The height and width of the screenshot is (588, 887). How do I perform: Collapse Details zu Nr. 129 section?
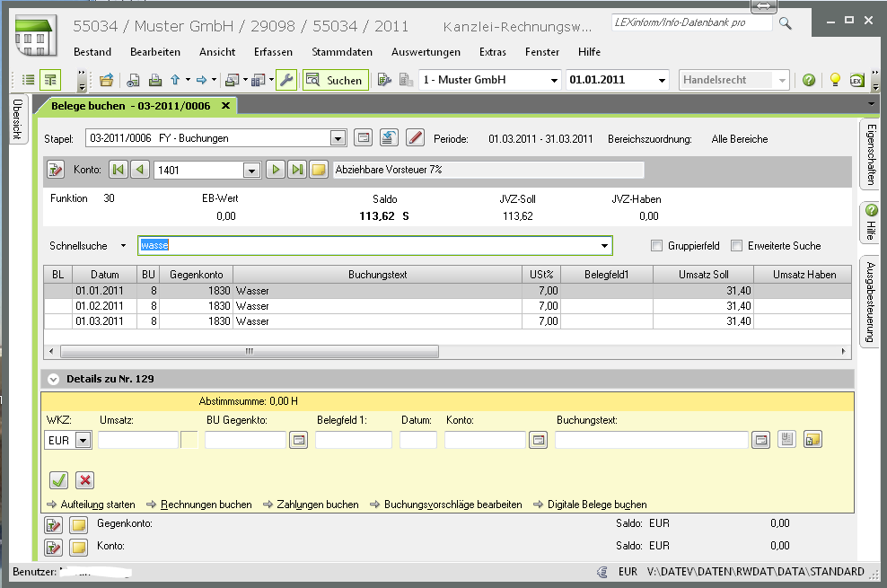point(53,380)
